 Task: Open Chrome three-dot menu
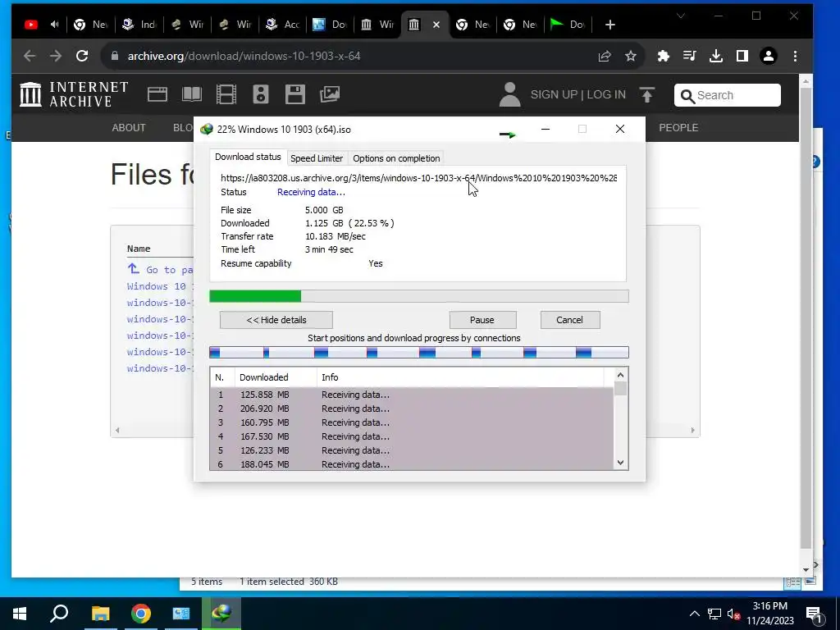(795, 56)
